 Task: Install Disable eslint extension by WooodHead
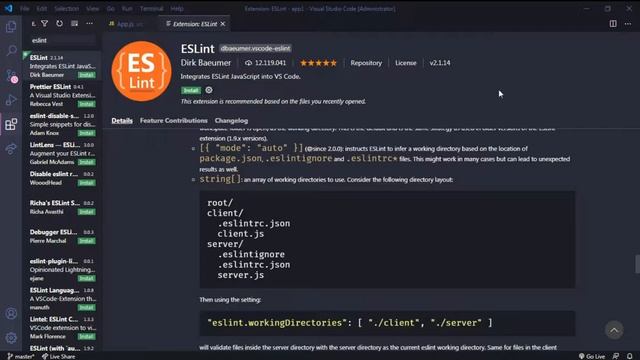tap(87, 182)
